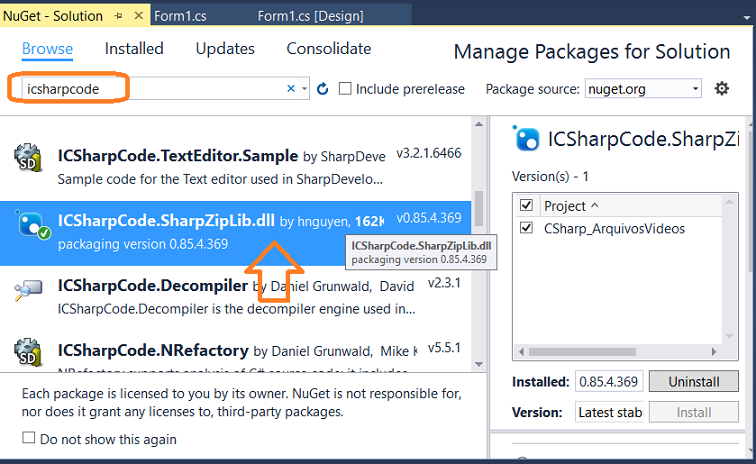This screenshot has height=464, width=756.
Task: Open the Version Latest stable dropdown
Action: point(609,412)
